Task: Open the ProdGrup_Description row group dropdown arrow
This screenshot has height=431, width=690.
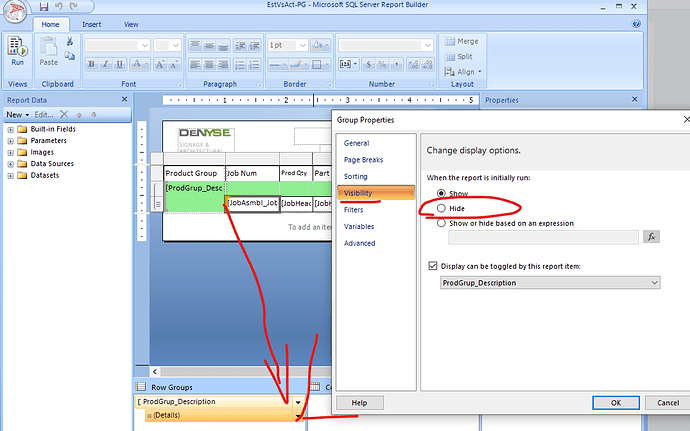Action: point(298,402)
